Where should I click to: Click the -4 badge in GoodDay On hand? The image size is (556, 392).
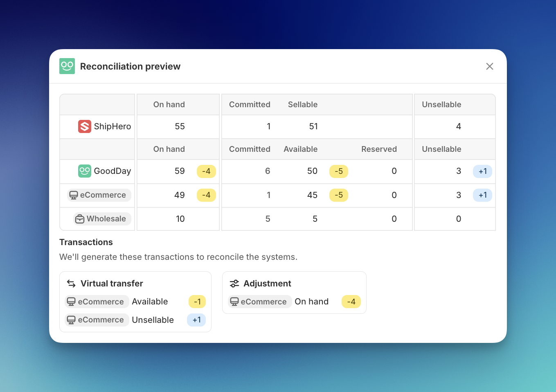pyautogui.click(x=206, y=171)
